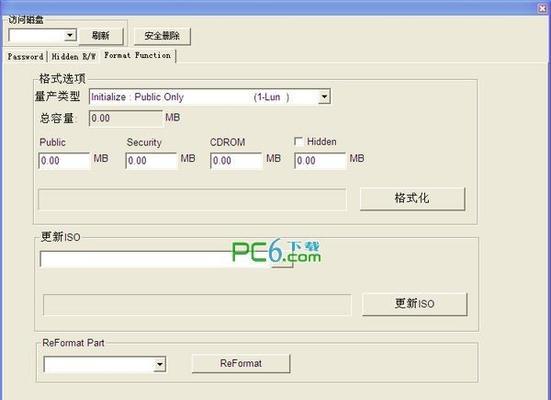551x400 pixels.
Task: Expand the 量产类型 Initialize dropdown arrow
Action: pyautogui.click(x=324, y=97)
